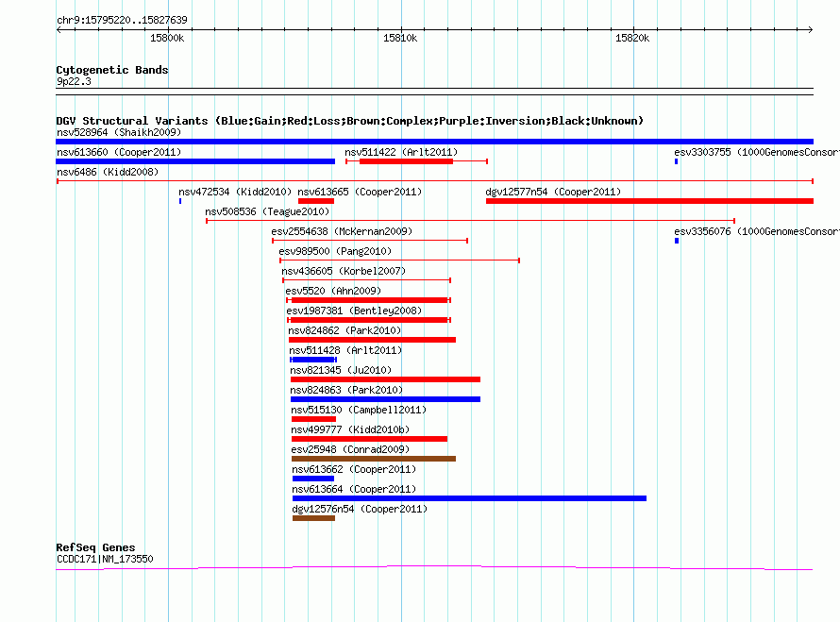Open variant esv1987381 (Bentley2008) label
The height and width of the screenshot is (622, 840).
354,311
